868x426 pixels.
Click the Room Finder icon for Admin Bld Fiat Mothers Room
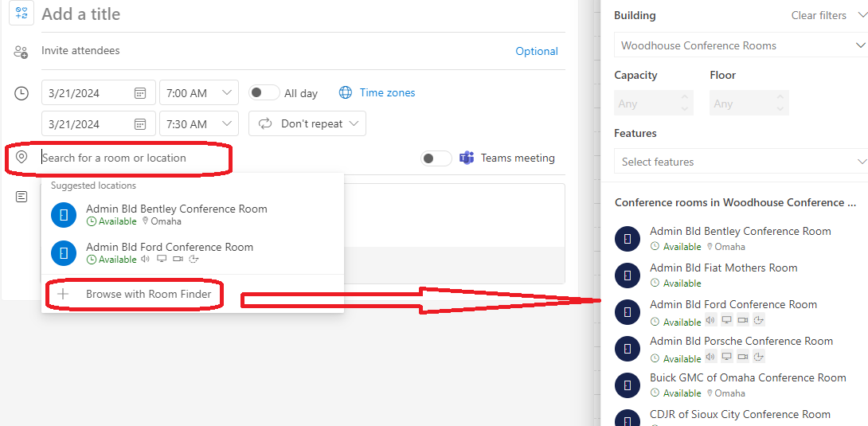point(628,275)
